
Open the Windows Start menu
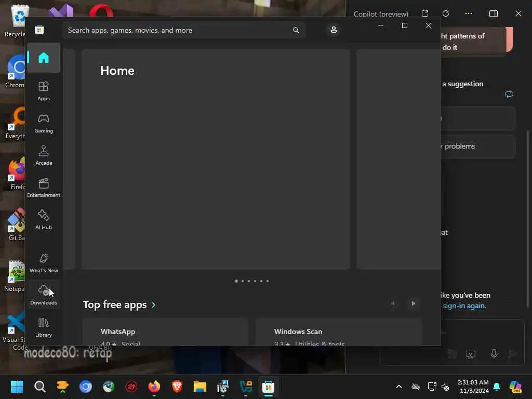[17, 387]
